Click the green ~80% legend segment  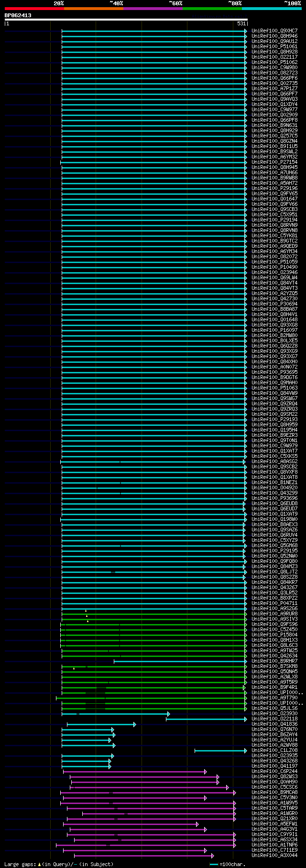[x=212, y=9]
